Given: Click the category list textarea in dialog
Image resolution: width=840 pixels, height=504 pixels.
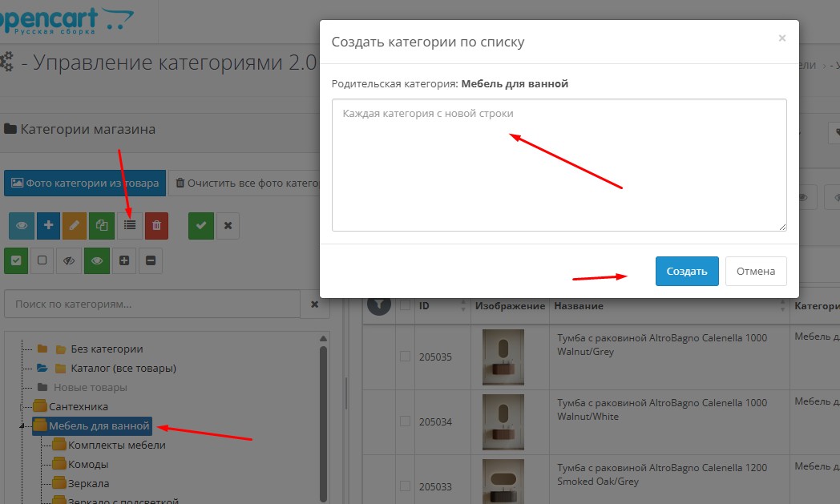Looking at the screenshot, I should point(559,165).
